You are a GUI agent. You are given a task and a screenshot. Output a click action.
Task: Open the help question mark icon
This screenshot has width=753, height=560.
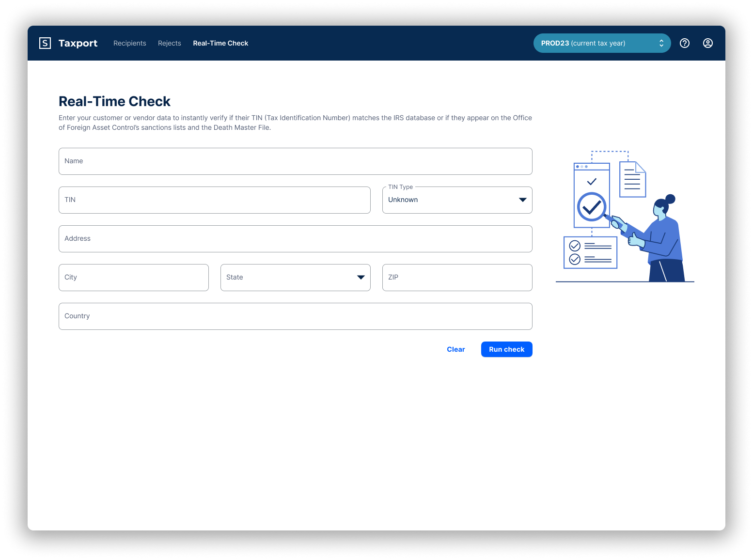[x=685, y=43]
